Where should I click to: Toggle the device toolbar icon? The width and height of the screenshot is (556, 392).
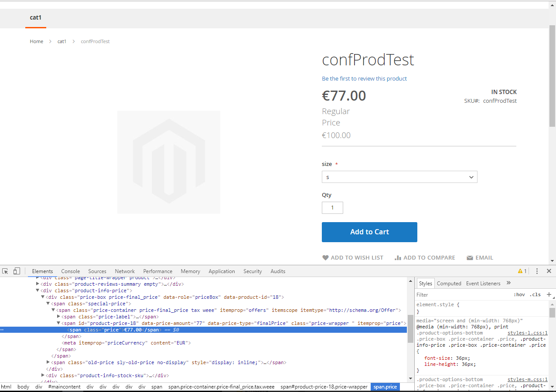point(17,271)
